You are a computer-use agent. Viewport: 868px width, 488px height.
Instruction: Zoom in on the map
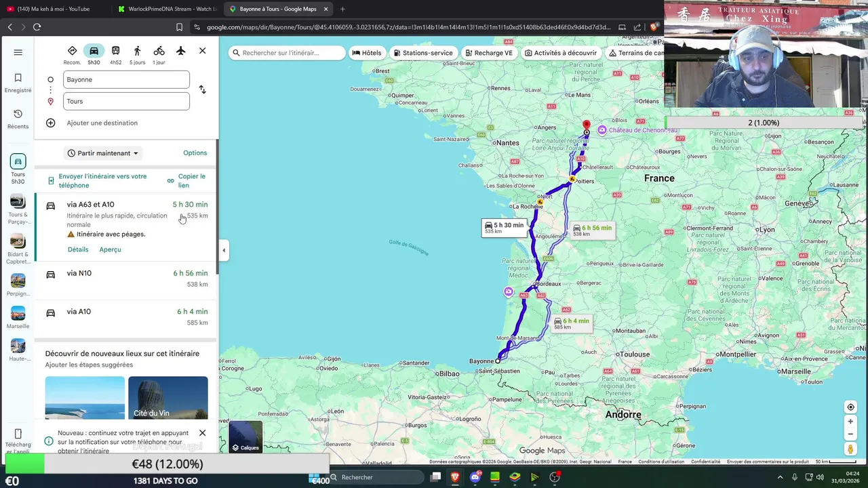click(850, 422)
